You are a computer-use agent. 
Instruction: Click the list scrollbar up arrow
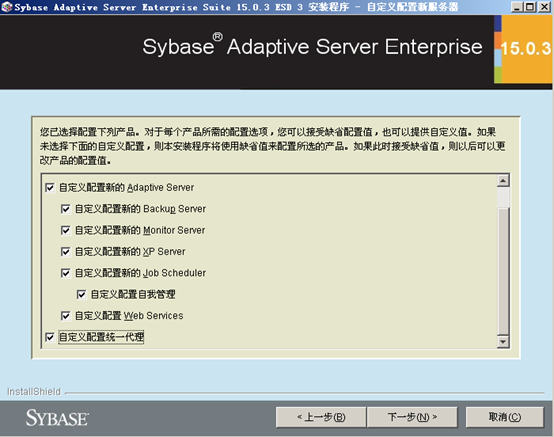click(x=503, y=181)
